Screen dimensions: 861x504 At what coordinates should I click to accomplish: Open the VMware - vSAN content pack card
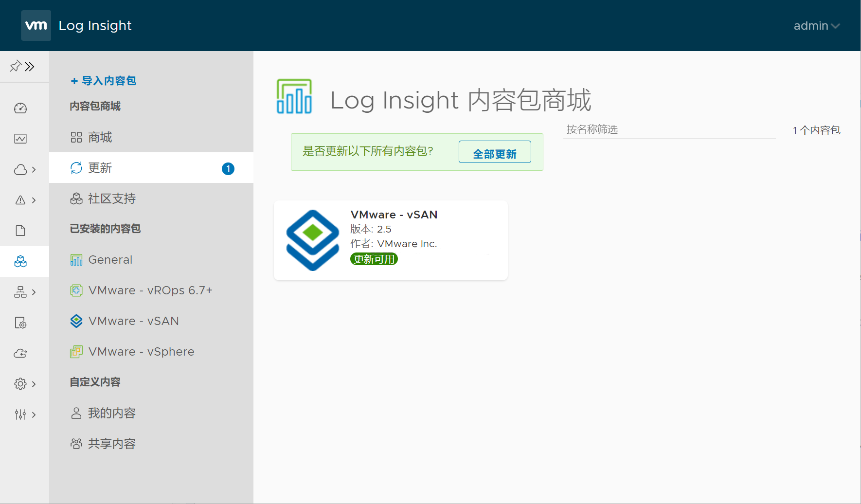(x=391, y=240)
